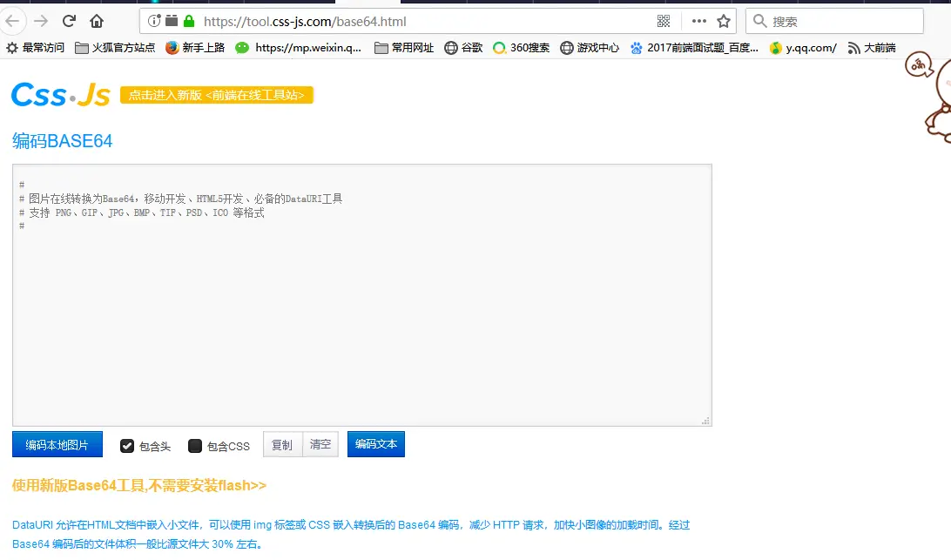Click the 编码文本 button
The image size is (951, 560).
click(x=376, y=444)
